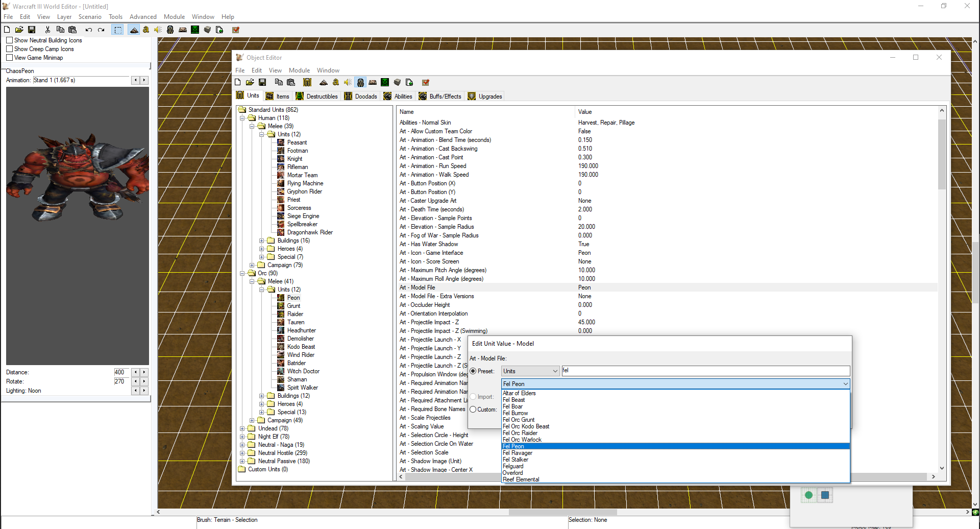The width and height of the screenshot is (980, 529).
Task: Select the Custom radio button
Action: pyautogui.click(x=473, y=410)
